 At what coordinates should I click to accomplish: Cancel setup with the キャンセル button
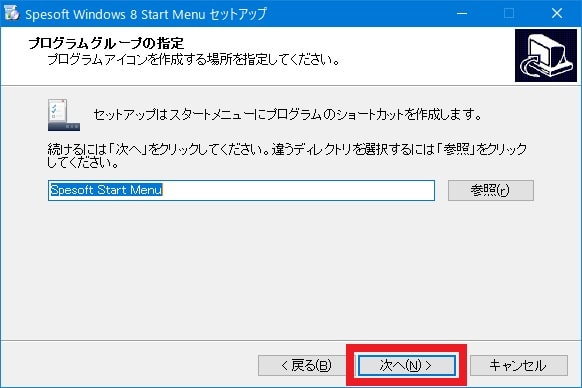[x=519, y=365]
